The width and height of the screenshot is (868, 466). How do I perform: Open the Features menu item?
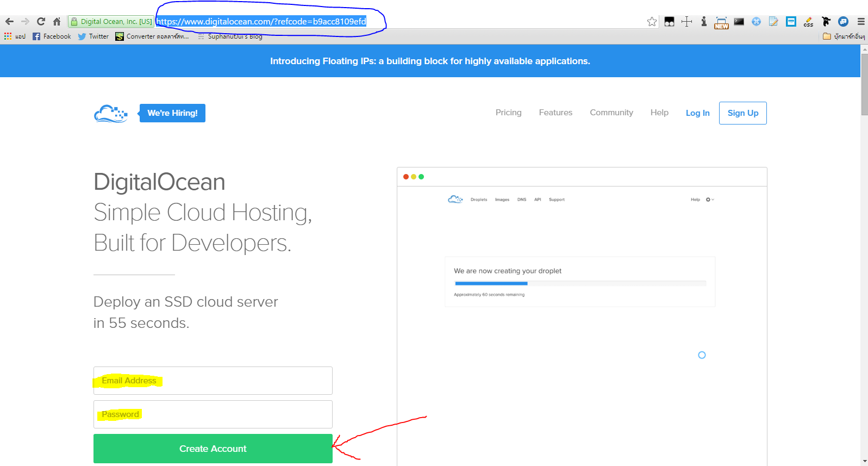click(555, 113)
